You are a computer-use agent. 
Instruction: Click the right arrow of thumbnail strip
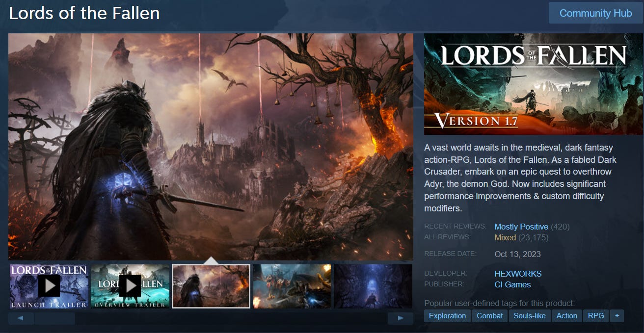coord(401,318)
